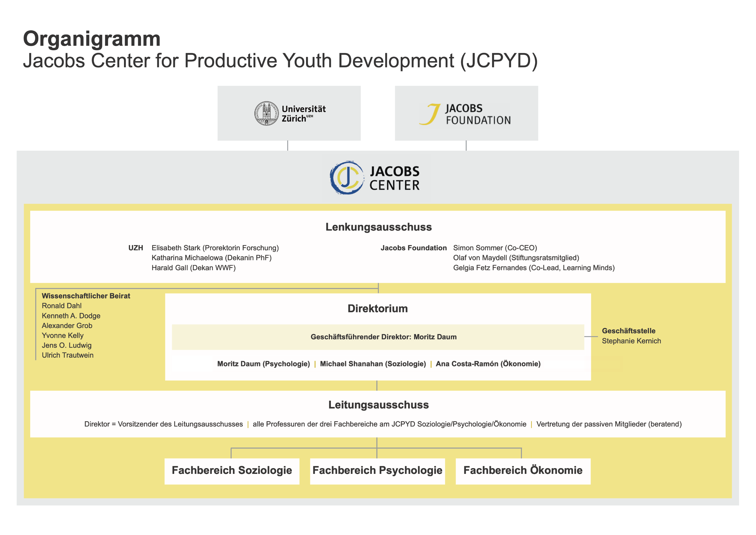756x535 pixels.
Task: Select Vertretung der passiven Mitglieder (beratend)
Action: point(609,424)
